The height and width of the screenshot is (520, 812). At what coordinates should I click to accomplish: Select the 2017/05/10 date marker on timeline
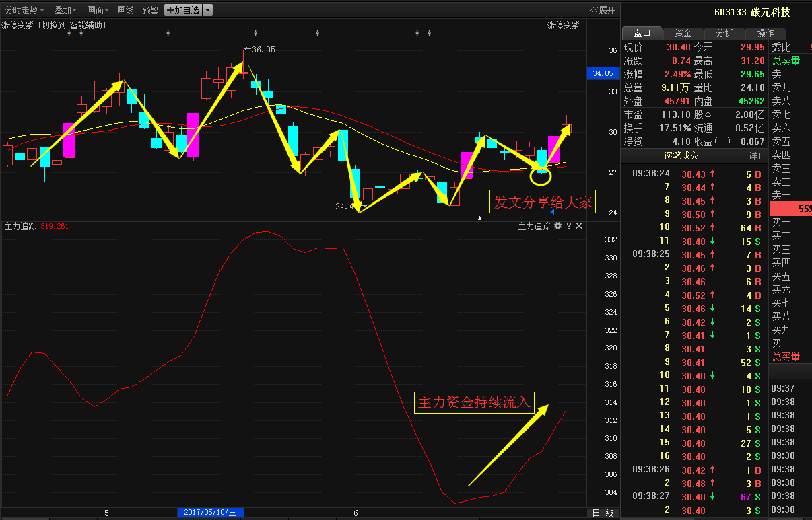click(210, 513)
